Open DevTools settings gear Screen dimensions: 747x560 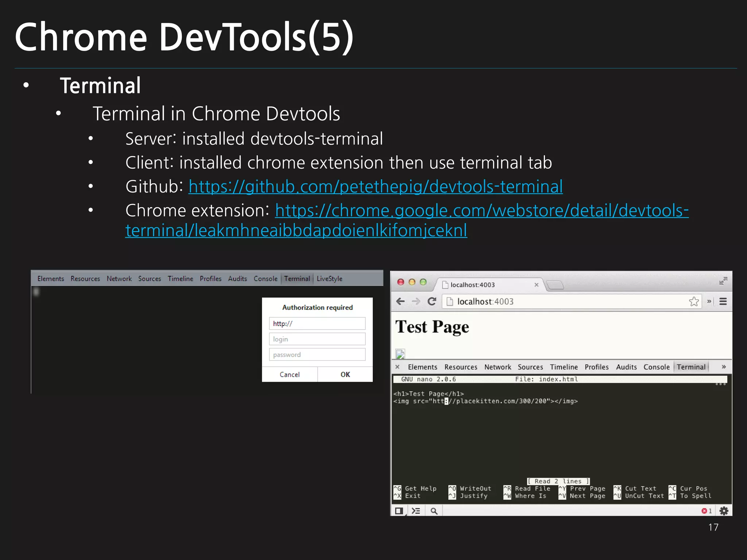(x=724, y=511)
